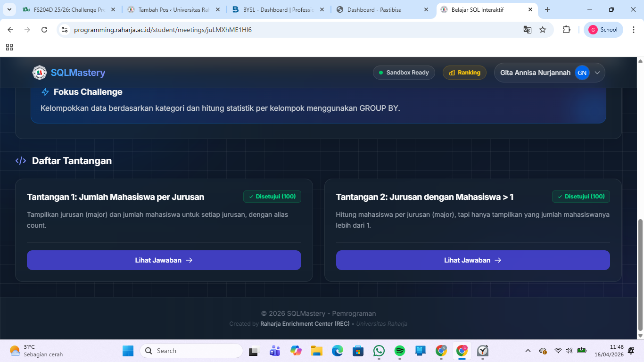Open Spotify from the taskbar
Viewport: 644px width, 362px height.
tap(399, 351)
